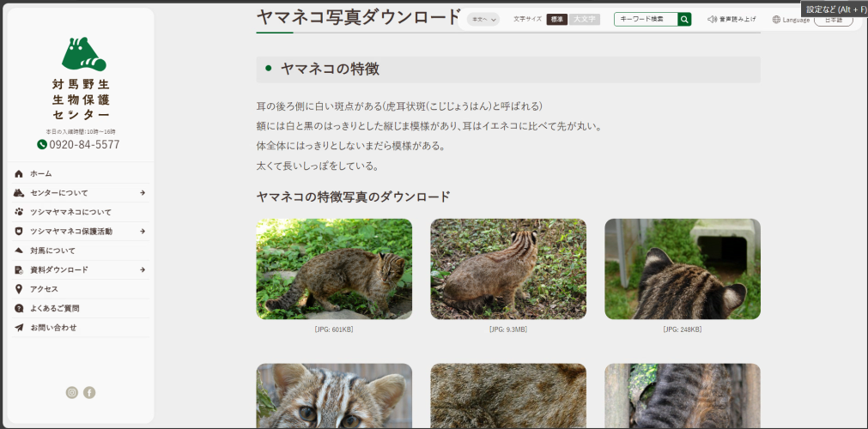Click the green wildcat site logo
The width and height of the screenshot is (868, 429).
point(83,54)
